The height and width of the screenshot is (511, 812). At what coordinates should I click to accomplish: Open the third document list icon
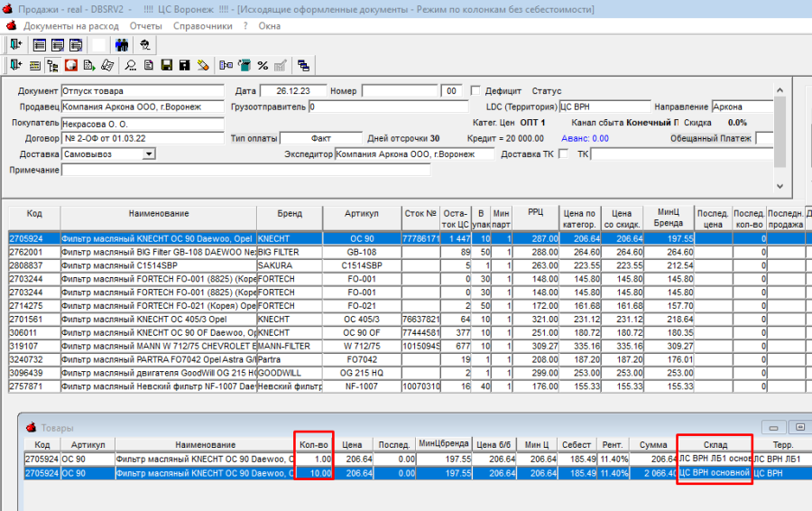coord(76,45)
